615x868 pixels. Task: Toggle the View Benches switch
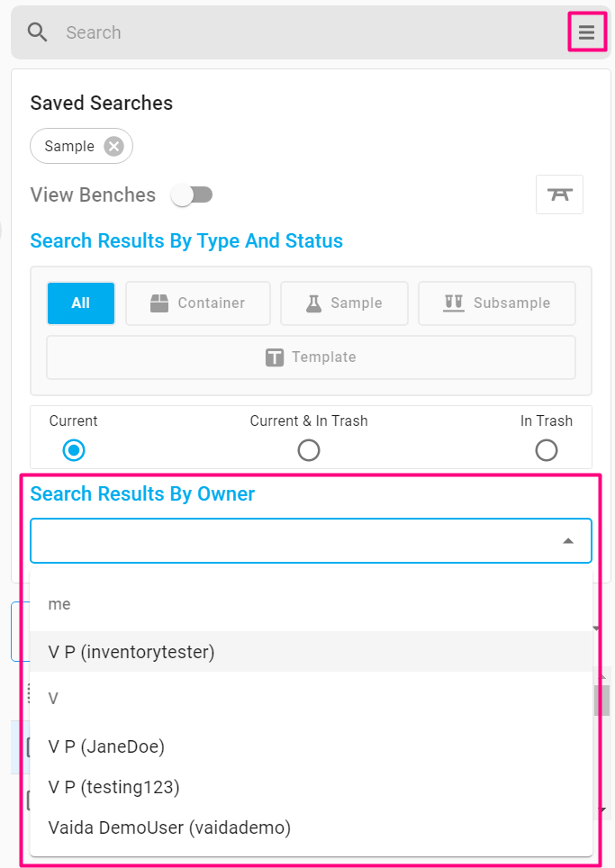[192, 194]
